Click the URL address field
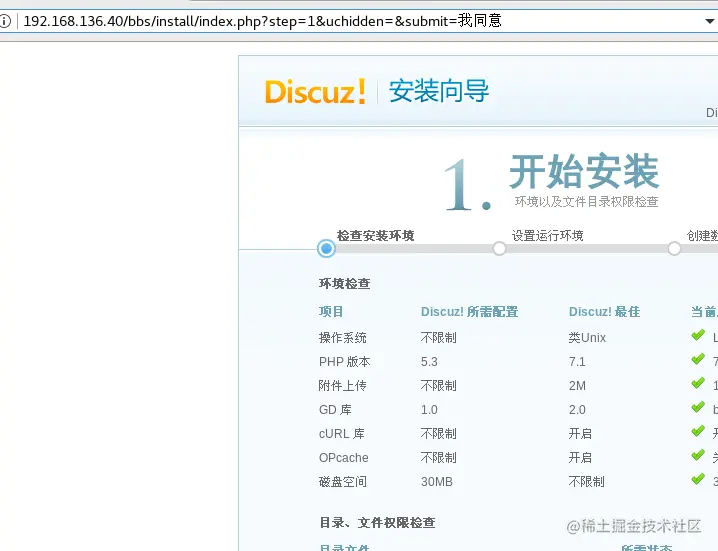 click(x=359, y=21)
